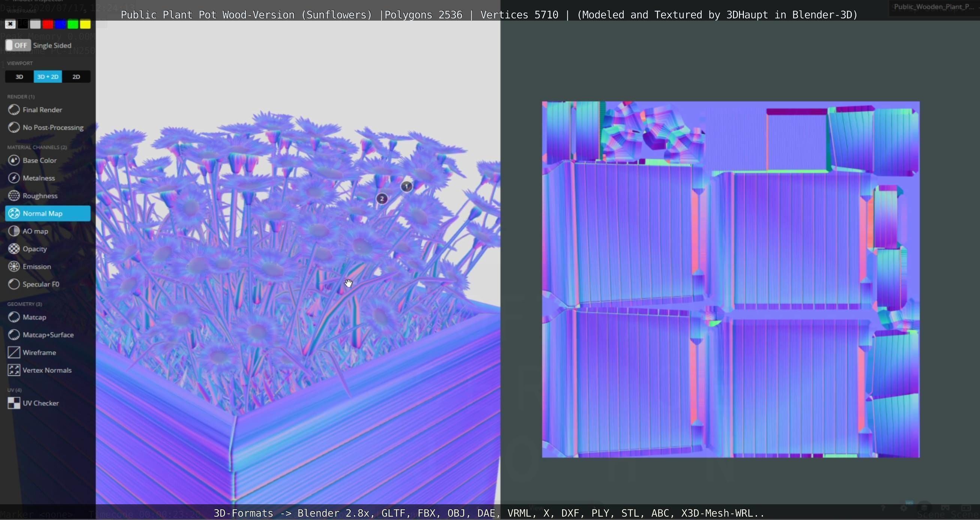Screen dimensions: 980x520
Task: Display Vertex Normals geometry view
Action: click(47, 370)
